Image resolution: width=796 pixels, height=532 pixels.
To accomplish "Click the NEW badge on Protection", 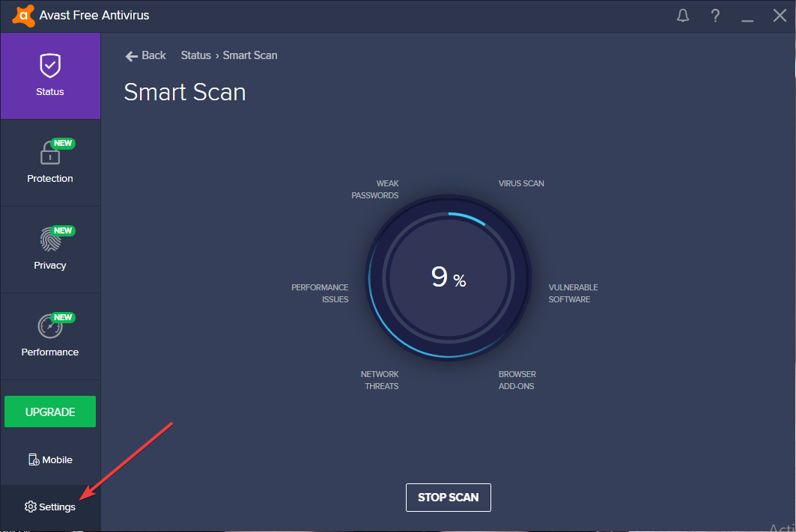I will pos(63,142).
